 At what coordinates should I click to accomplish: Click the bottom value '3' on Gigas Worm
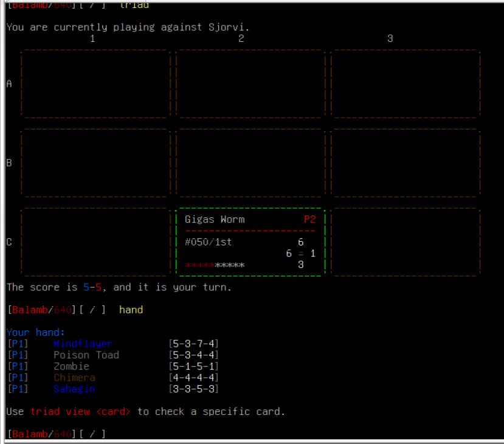point(300,265)
